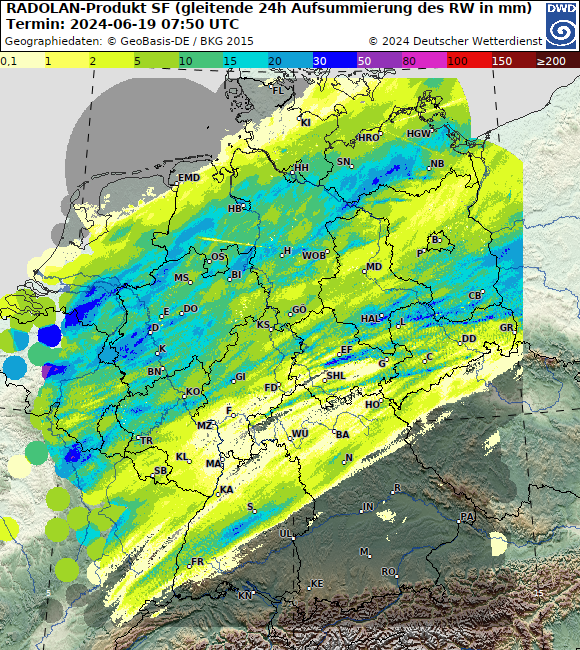The image size is (580, 650).
Task: Click the HO city label
Action: tap(372, 404)
